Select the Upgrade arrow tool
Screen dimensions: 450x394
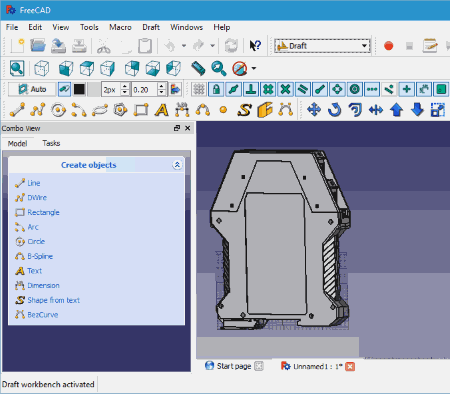pos(397,110)
